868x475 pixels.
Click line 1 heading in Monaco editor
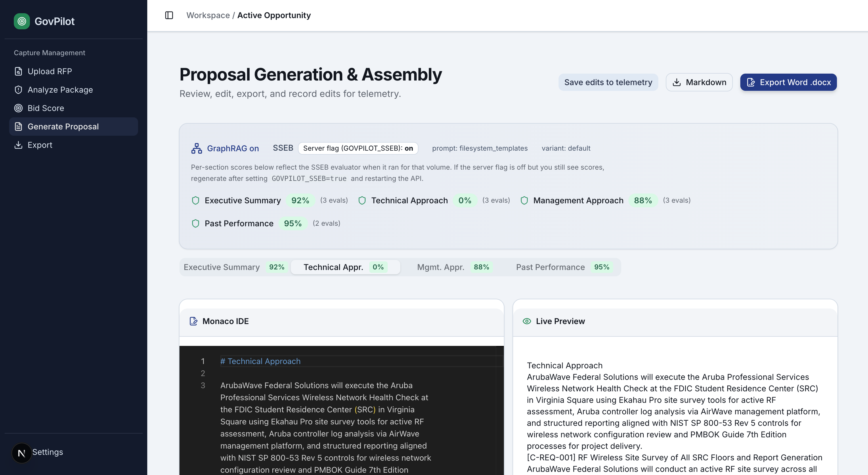[x=260, y=361]
